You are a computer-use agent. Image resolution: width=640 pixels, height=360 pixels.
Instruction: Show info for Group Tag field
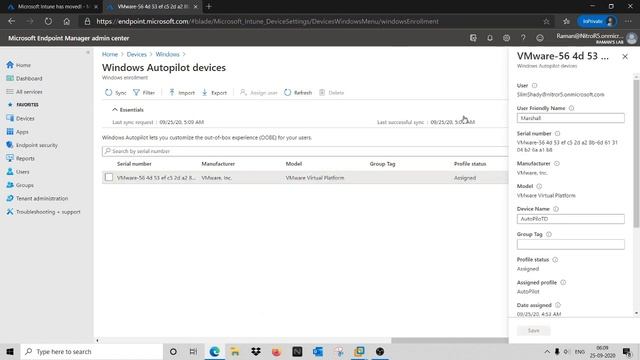pos(549,234)
